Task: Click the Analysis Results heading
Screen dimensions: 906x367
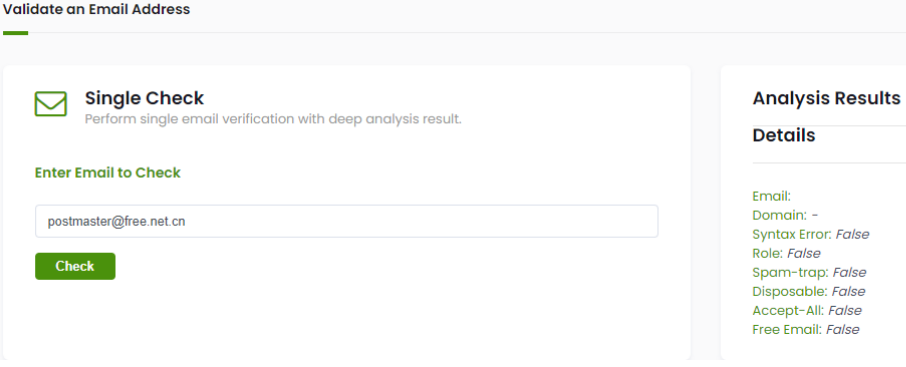Action: (826, 98)
